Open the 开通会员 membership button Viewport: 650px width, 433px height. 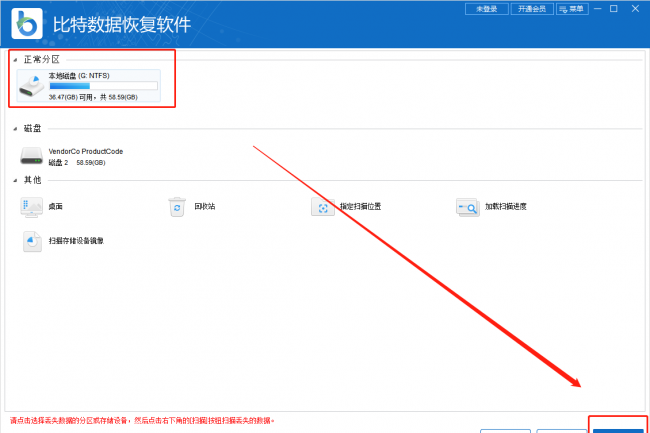pyautogui.click(x=532, y=9)
